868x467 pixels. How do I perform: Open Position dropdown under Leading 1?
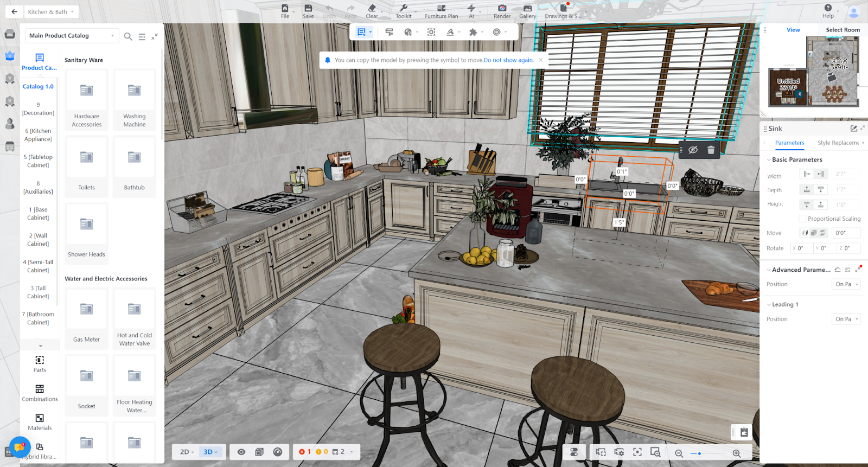[846, 319]
